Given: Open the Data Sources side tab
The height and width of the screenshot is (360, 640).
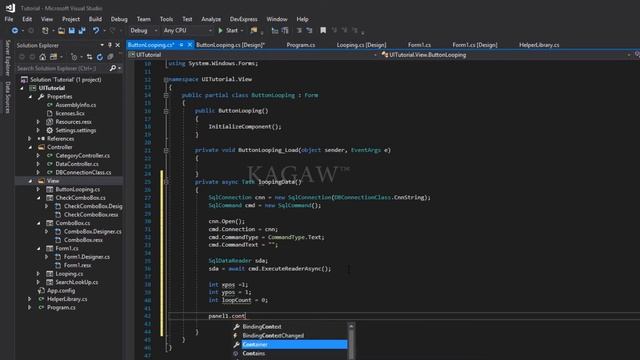Looking at the screenshot, I should (x=7, y=97).
